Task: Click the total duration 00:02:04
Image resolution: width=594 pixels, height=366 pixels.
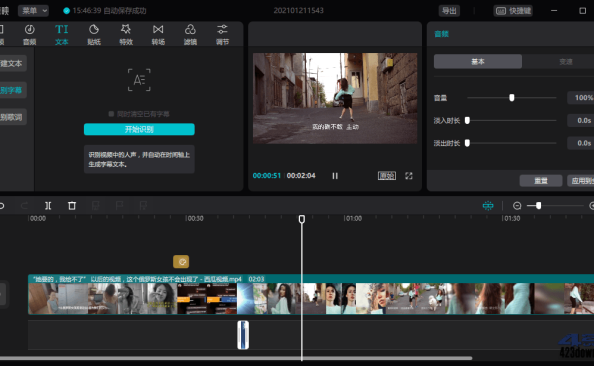Action: tap(301, 176)
